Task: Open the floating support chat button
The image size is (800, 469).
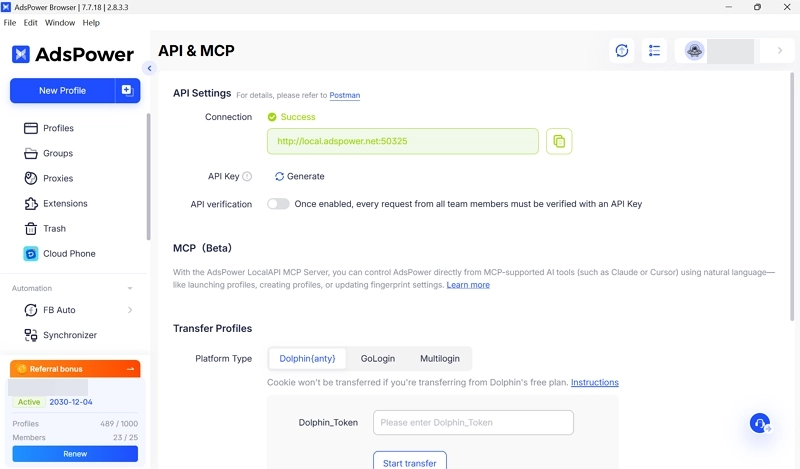Action: tap(760, 423)
